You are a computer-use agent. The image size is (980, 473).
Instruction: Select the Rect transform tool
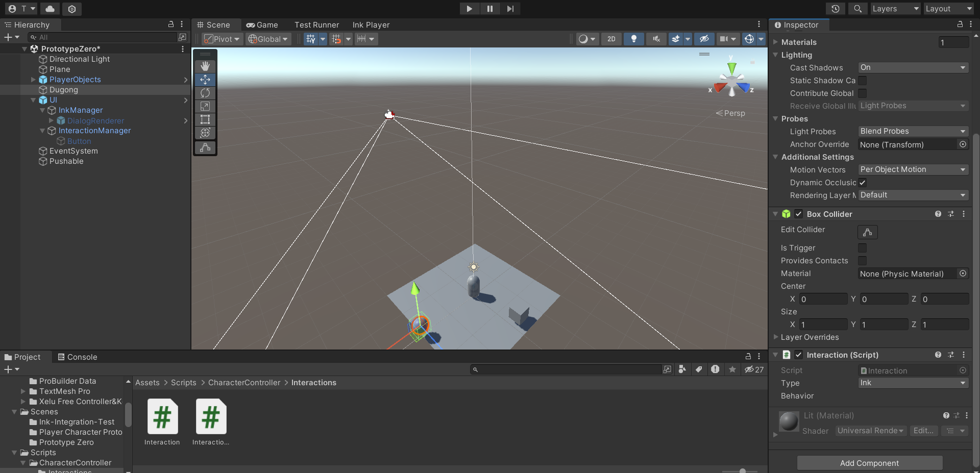click(205, 119)
